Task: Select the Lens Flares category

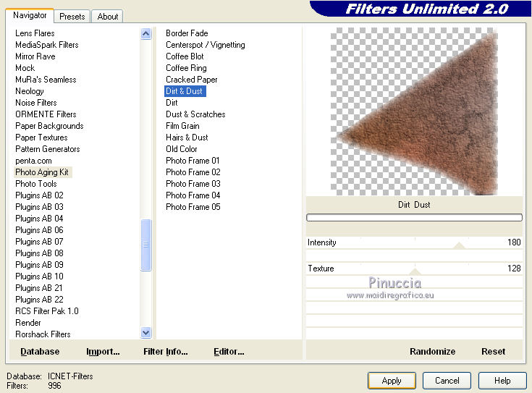Action: [35, 33]
